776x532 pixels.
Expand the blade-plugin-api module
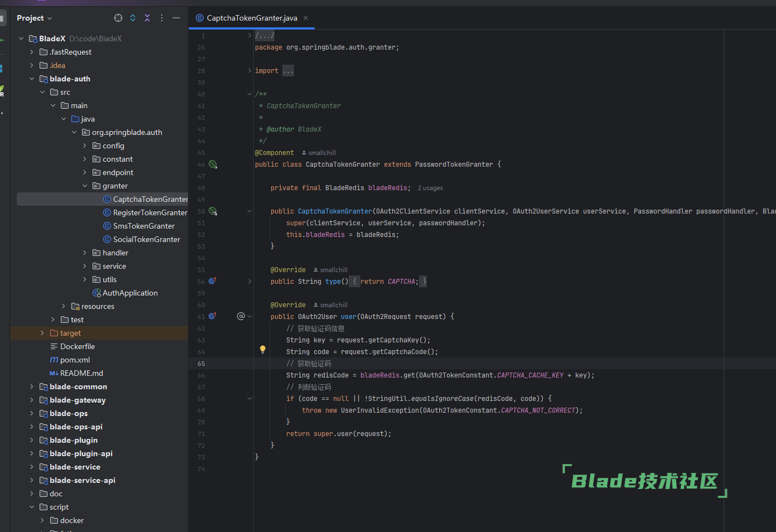[32, 453]
